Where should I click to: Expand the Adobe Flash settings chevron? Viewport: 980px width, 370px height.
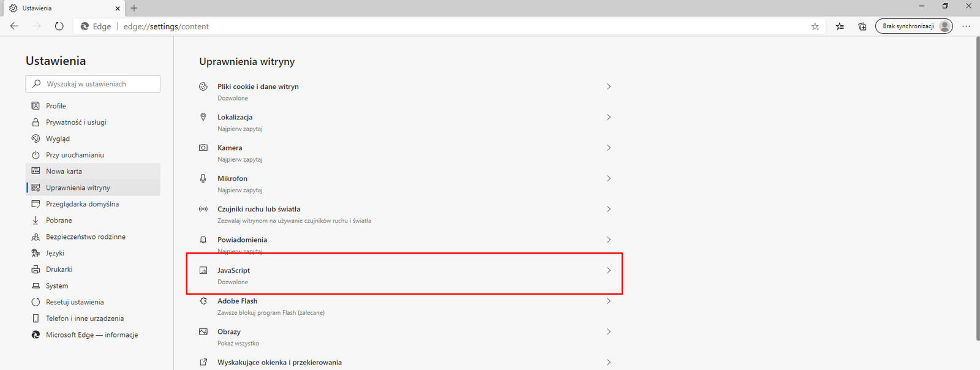coord(608,301)
